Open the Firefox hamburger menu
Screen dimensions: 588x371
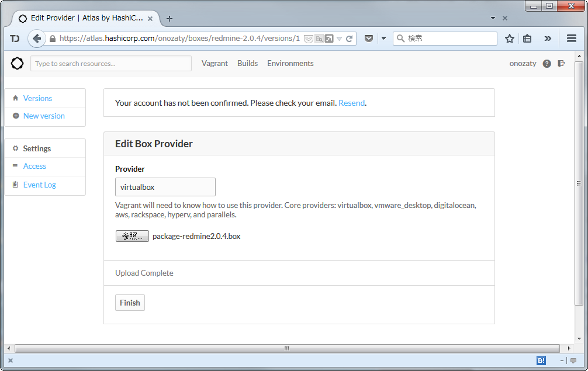572,38
